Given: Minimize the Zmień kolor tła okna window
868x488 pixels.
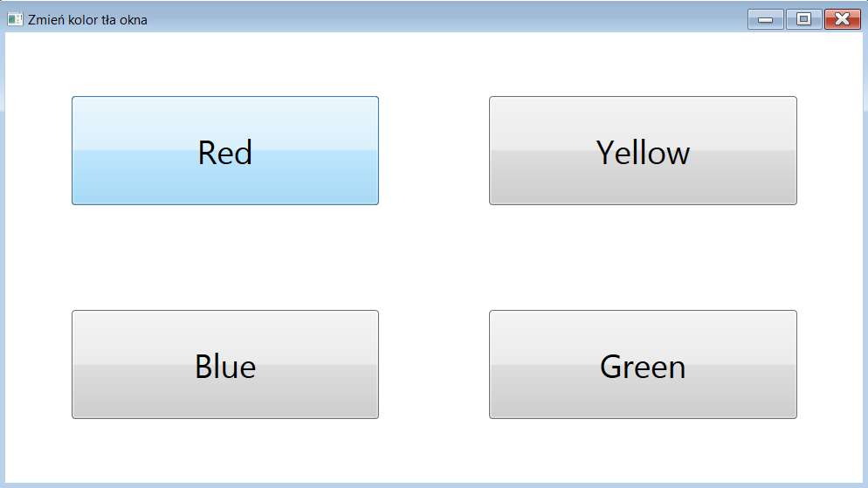Looking at the screenshot, I should tap(766, 19).
